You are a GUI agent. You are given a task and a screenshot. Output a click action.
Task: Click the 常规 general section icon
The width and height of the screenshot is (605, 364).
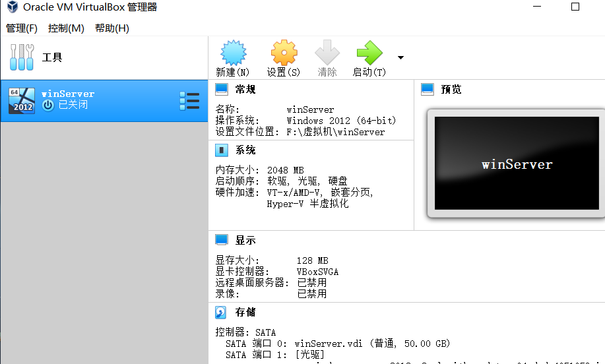(222, 90)
